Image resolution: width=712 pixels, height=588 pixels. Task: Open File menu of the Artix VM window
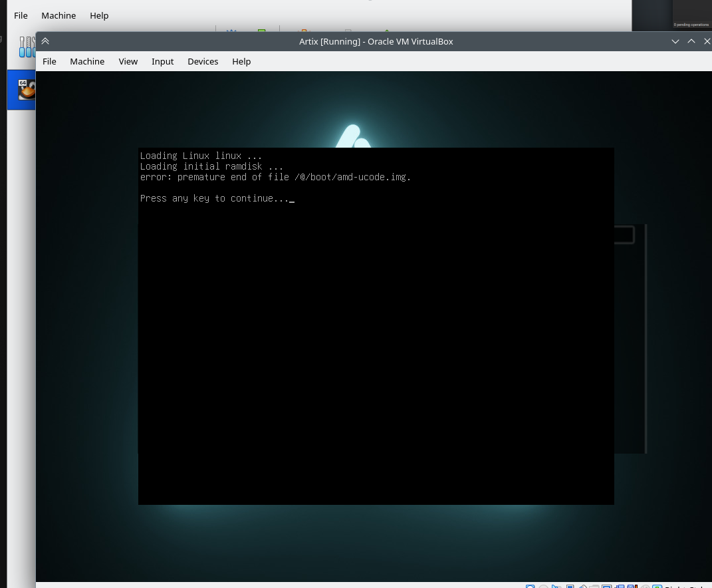[x=49, y=61]
